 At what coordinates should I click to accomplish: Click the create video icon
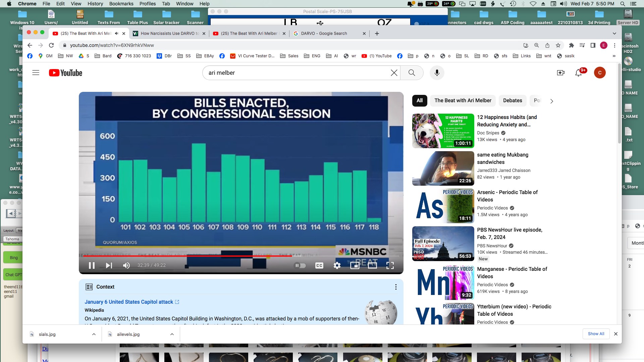pos(560,73)
